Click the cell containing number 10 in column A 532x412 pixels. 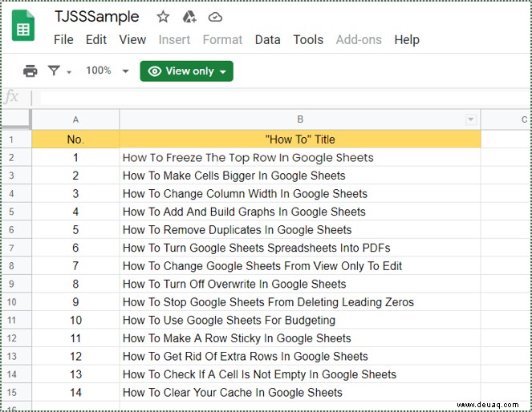click(75, 320)
